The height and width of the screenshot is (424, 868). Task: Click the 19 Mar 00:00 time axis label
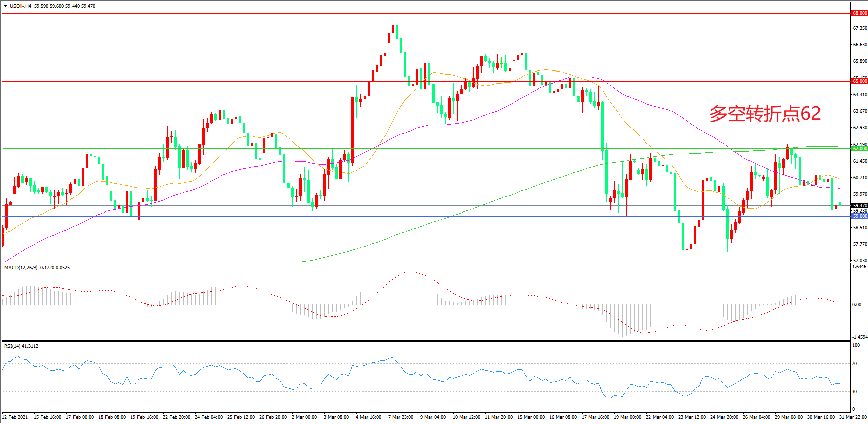(627, 417)
